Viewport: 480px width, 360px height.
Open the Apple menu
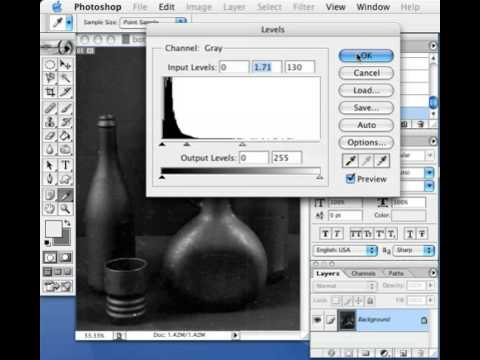[x=58, y=6]
